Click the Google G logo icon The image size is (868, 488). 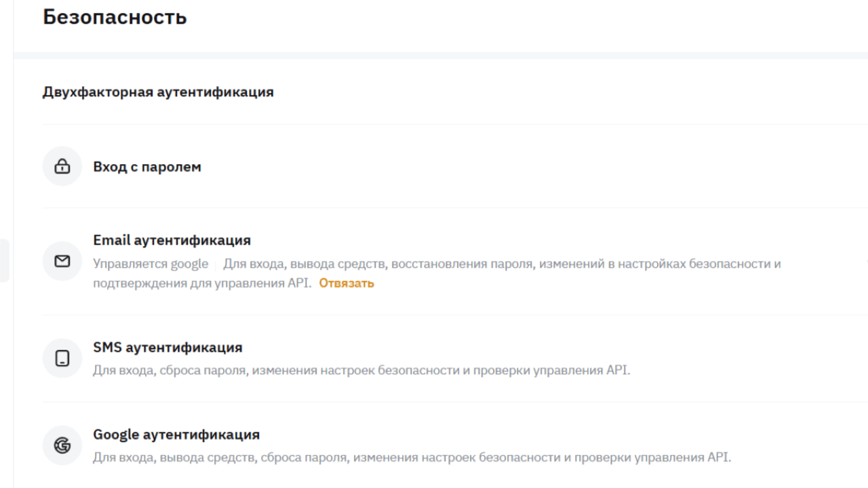62,445
